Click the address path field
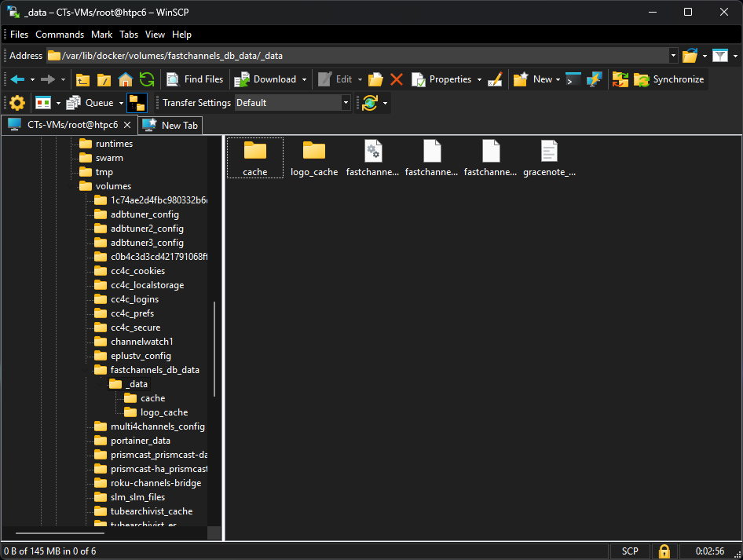 tap(358, 56)
